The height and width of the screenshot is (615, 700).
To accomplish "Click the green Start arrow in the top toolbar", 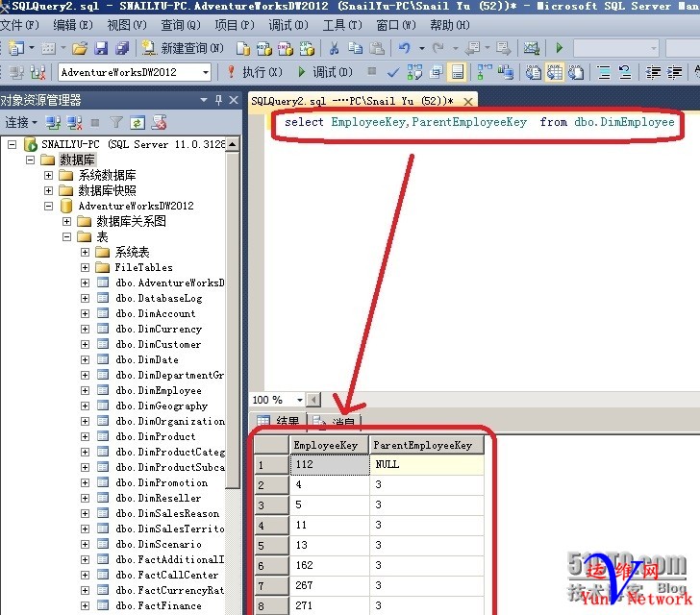I will click(560, 48).
